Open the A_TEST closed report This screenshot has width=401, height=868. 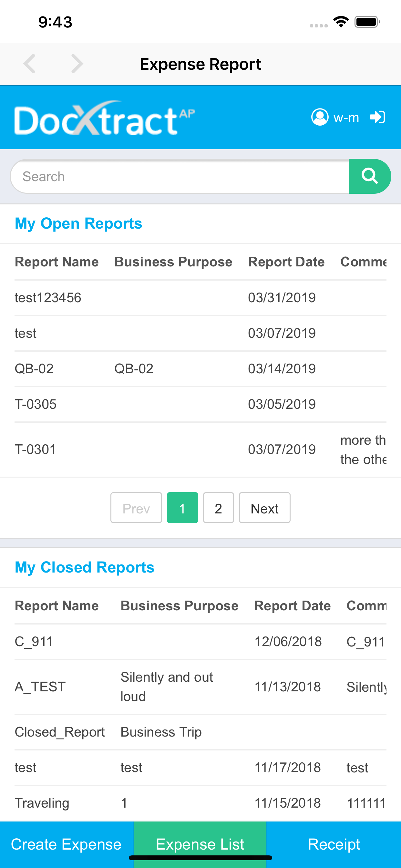40,687
